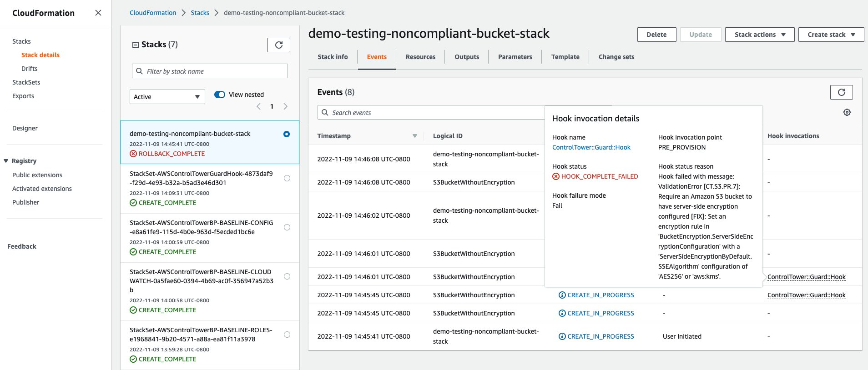Go to previous stacks page
868x370 pixels.
(x=258, y=106)
